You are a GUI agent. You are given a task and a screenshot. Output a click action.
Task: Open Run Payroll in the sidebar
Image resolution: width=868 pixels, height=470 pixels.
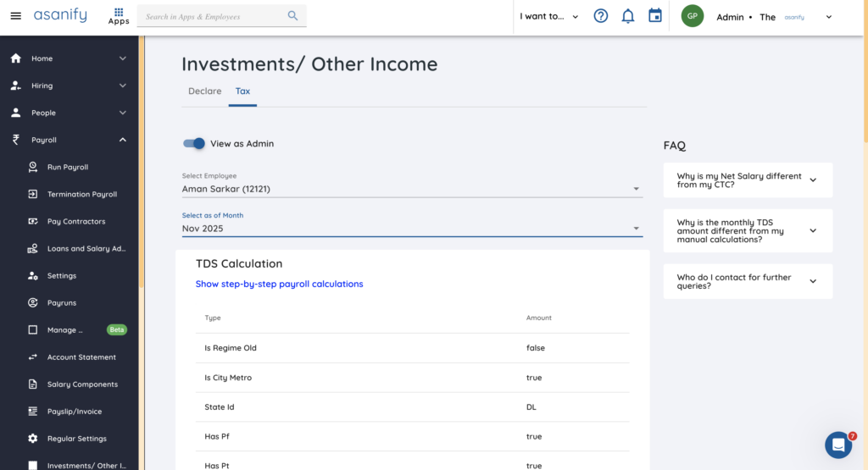(68, 167)
